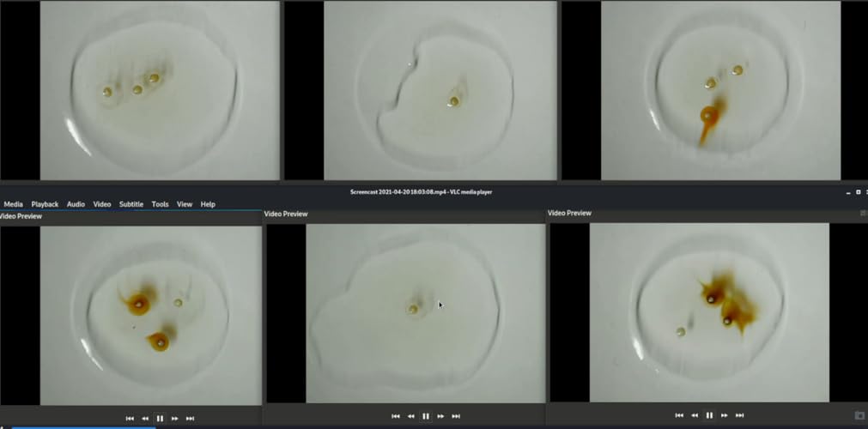Skip to next in the middle preview

456,416
